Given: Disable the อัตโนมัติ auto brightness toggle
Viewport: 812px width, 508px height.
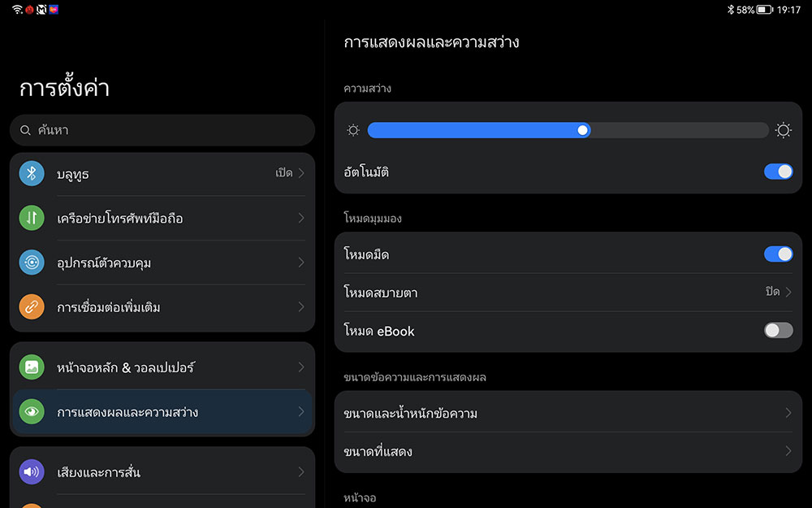Looking at the screenshot, I should [x=778, y=172].
